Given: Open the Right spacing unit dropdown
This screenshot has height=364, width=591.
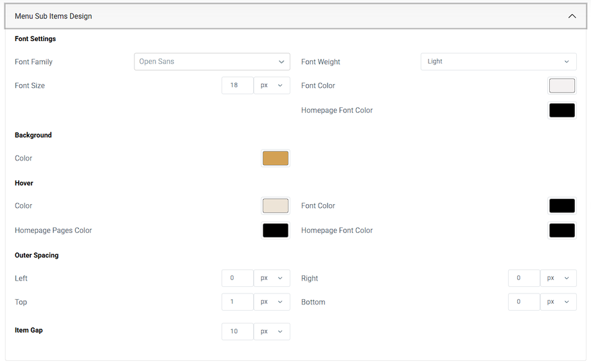Looking at the screenshot, I should (x=558, y=278).
